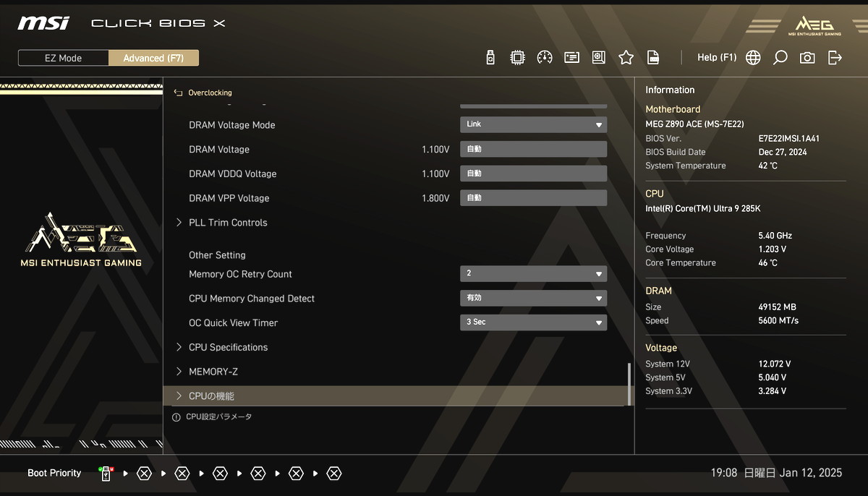Go back using the Overclocking return arrow

tap(179, 93)
